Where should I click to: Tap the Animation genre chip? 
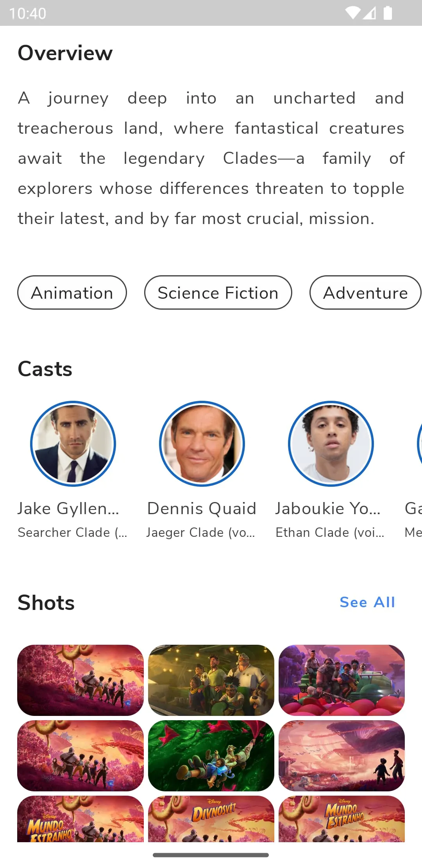coord(72,292)
